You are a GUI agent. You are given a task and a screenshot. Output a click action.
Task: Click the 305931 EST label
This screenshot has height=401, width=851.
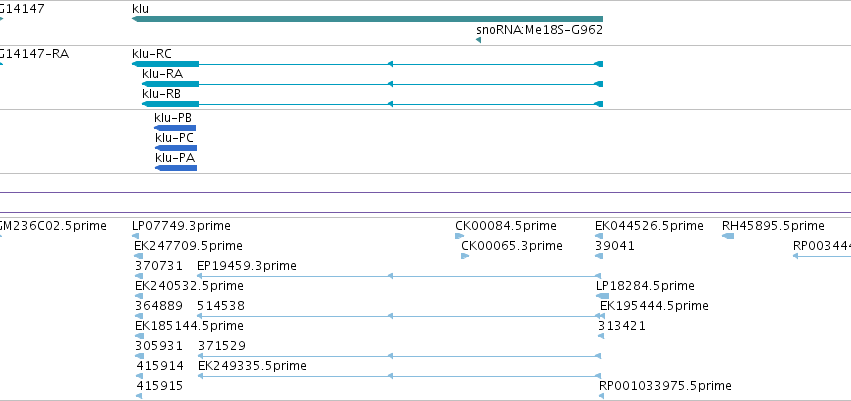158,346
